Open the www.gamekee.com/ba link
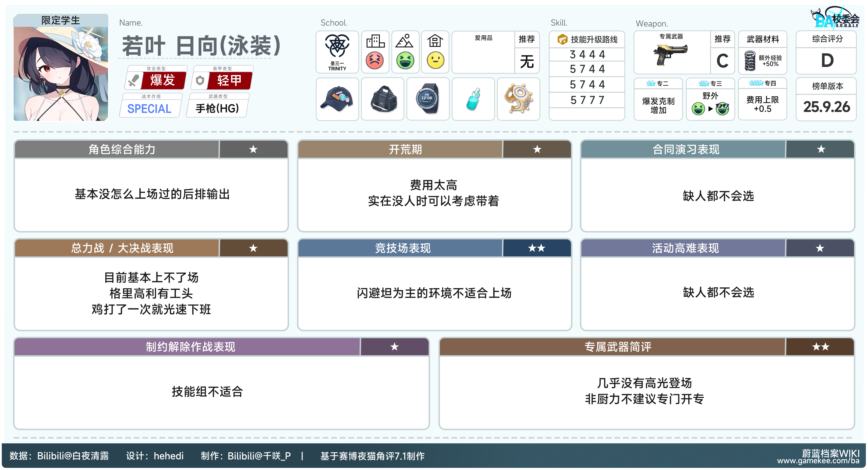 point(818,461)
